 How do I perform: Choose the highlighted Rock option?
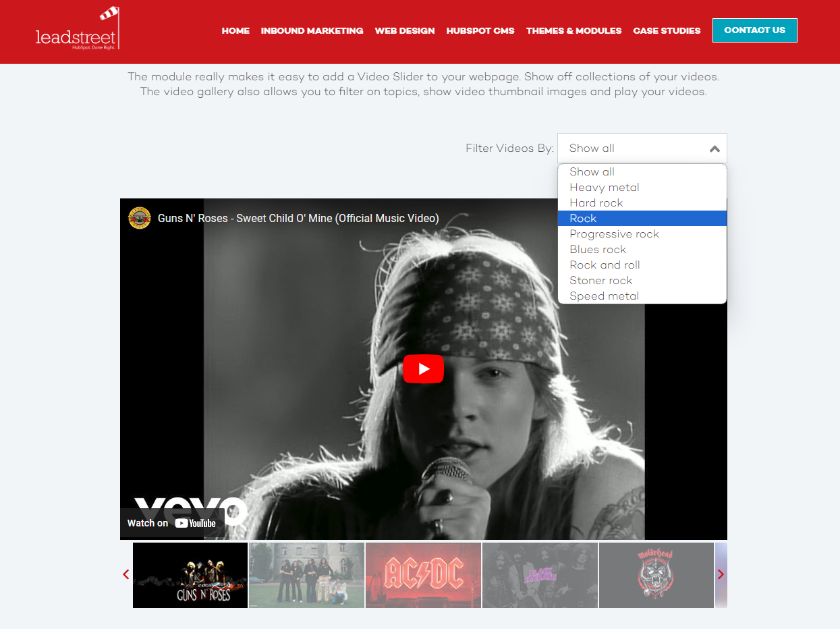(642, 219)
